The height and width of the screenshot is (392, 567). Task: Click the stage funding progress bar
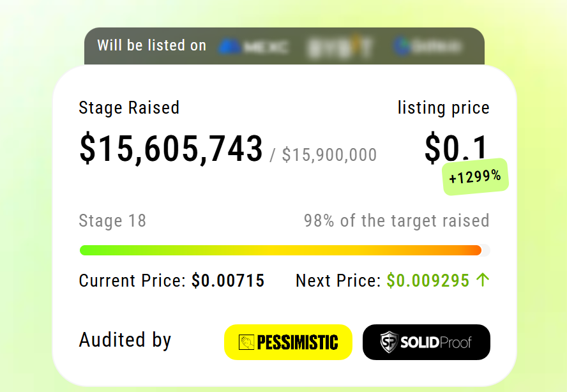pyautogui.click(x=284, y=250)
